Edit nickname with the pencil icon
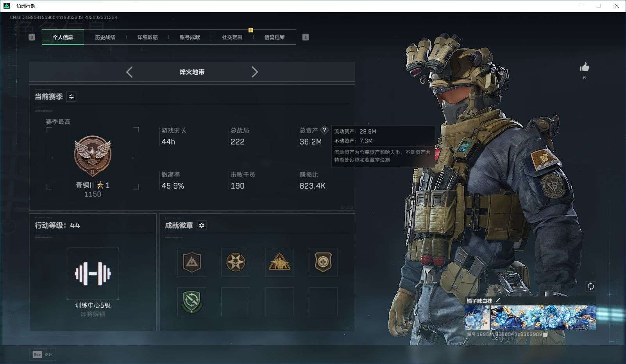 498,300
